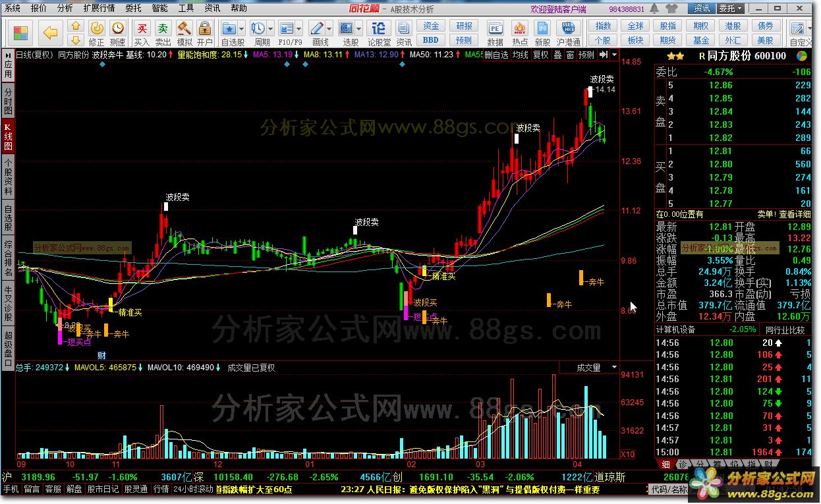This screenshot has width=821, height=504.
Task: Switch to the 分时图 side tab
Action: pyautogui.click(x=8, y=101)
